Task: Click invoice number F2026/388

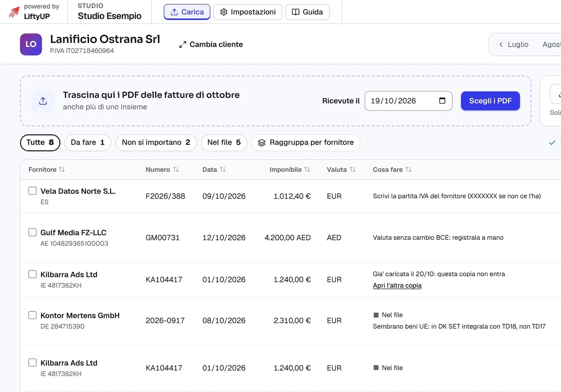Action: [x=165, y=196]
